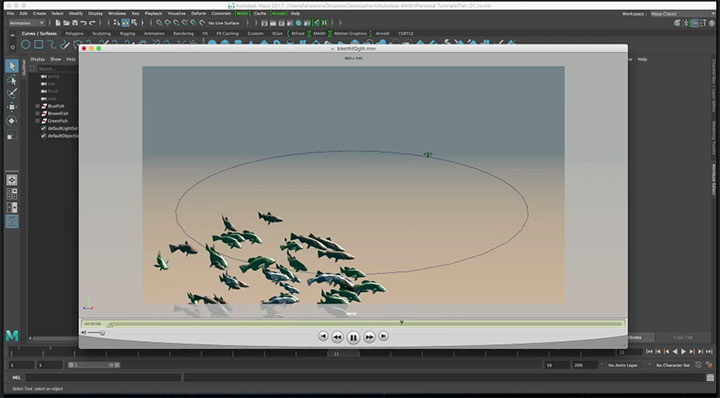Click the Undo arrow in status line

click(x=83, y=23)
